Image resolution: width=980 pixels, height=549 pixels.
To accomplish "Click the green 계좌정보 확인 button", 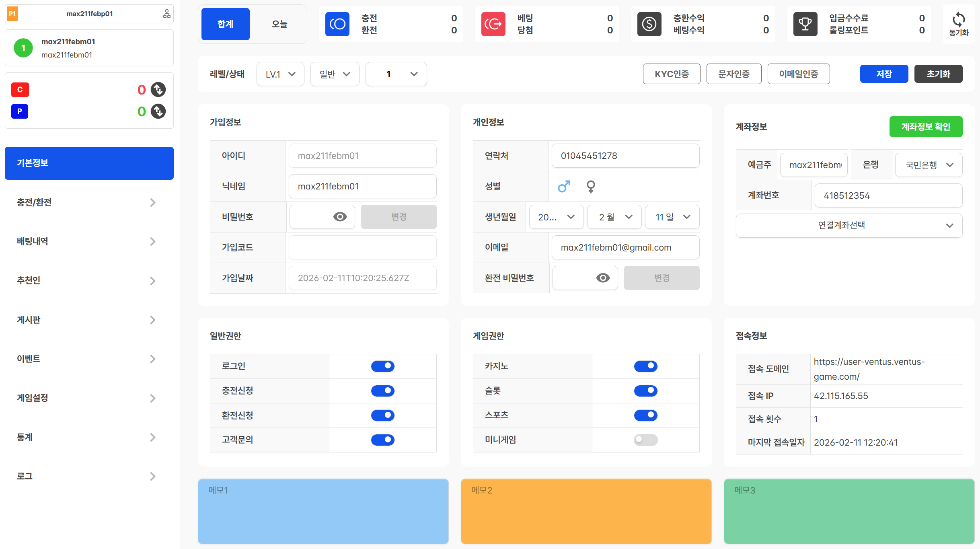I will pyautogui.click(x=925, y=127).
